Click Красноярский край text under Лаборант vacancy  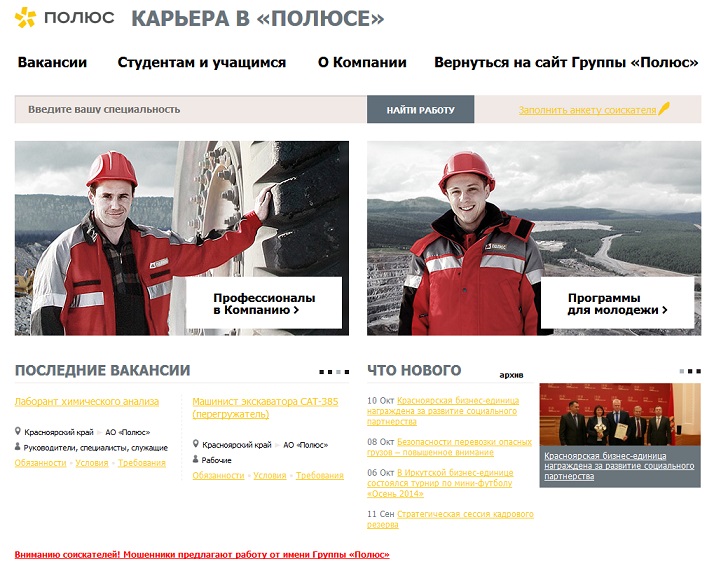pos(59,432)
